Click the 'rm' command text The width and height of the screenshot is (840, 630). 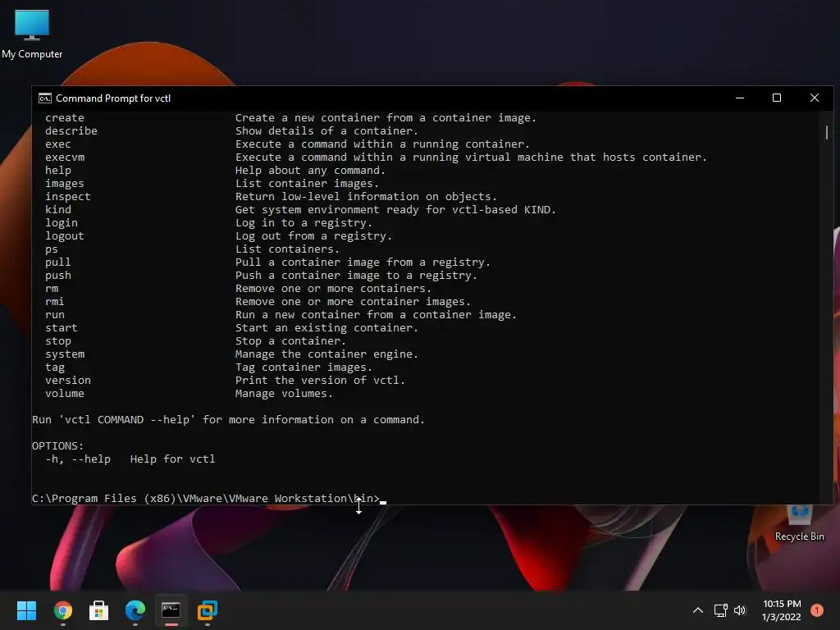(x=52, y=288)
